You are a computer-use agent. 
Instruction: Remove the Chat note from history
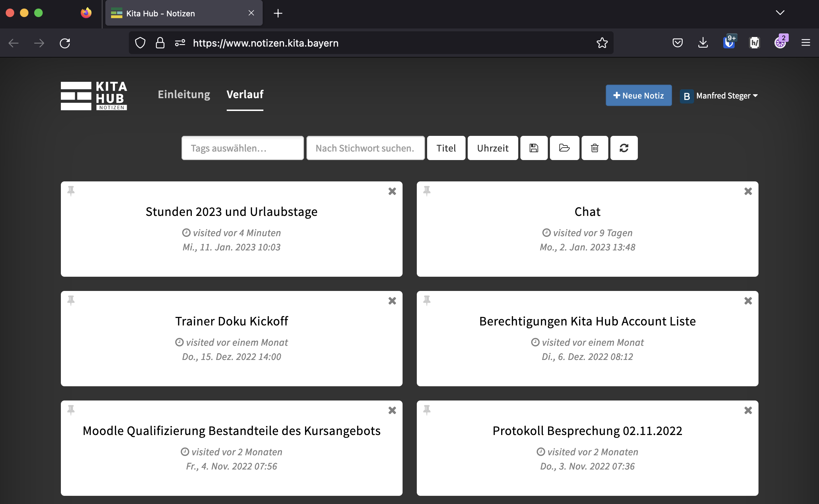(x=748, y=191)
